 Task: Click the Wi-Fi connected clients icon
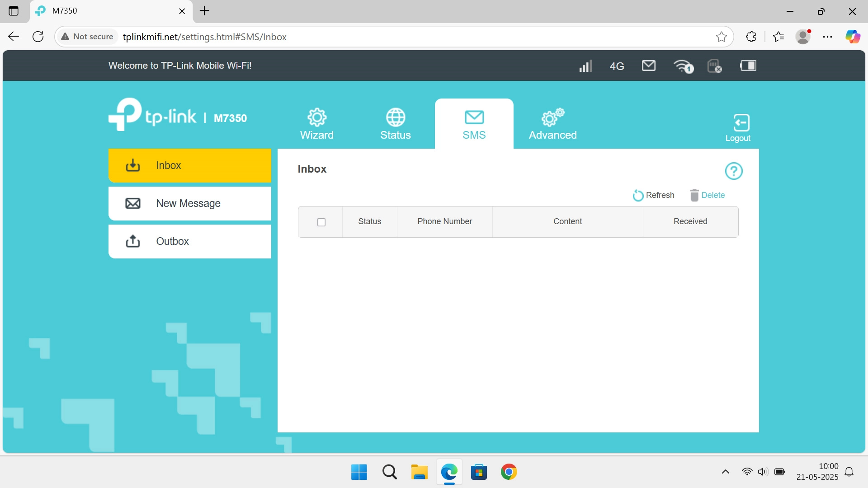(x=683, y=66)
